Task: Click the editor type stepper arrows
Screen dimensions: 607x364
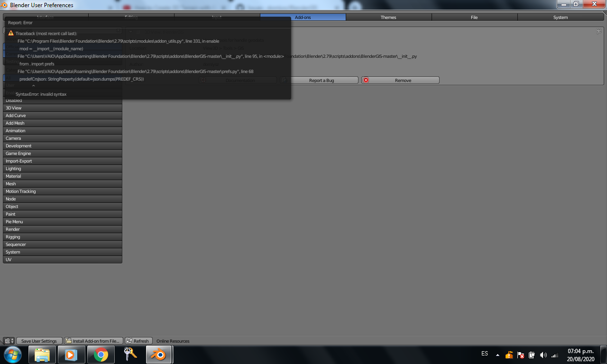Action: point(12,341)
